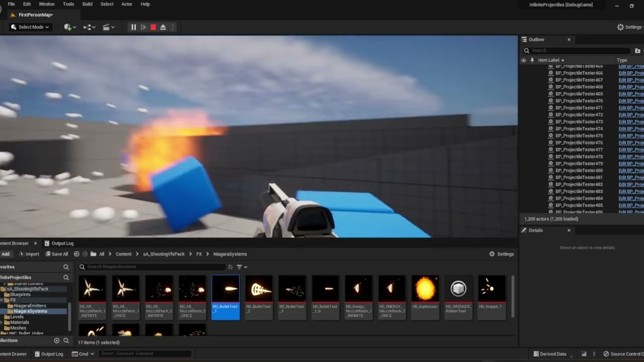Open the Blueprints toolbar dropdown
The width and height of the screenshot is (644, 362).
pyautogui.click(x=89, y=27)
